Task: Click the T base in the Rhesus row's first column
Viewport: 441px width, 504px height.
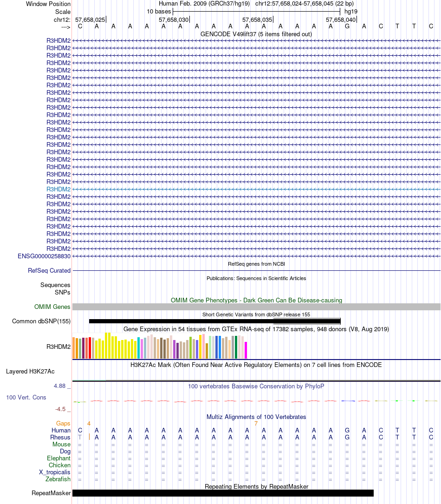Action: pos(80,438)
